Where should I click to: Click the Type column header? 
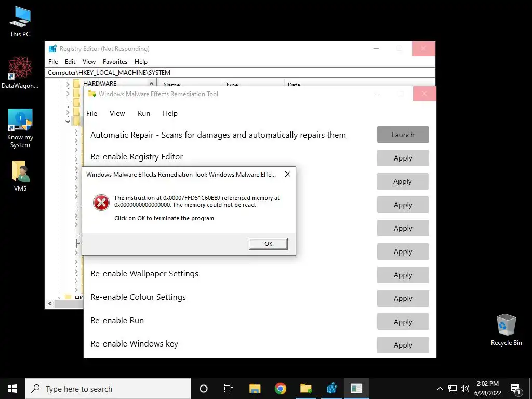point(253,84)
